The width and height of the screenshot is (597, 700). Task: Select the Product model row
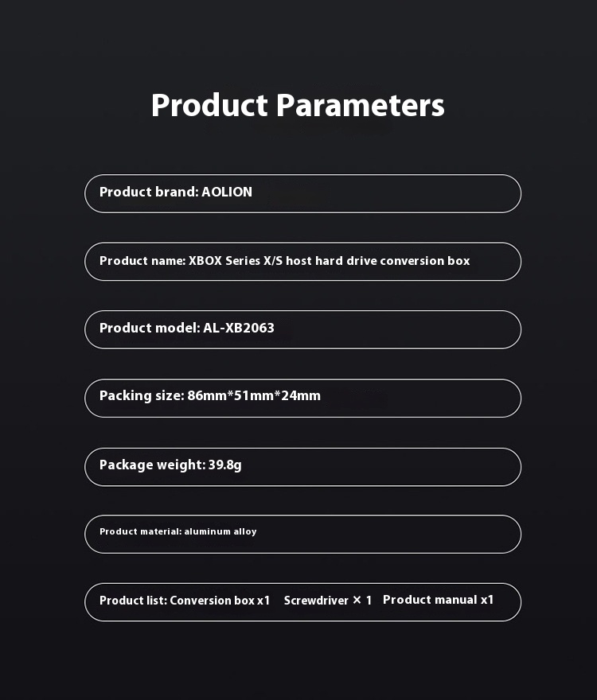(302, 329)
